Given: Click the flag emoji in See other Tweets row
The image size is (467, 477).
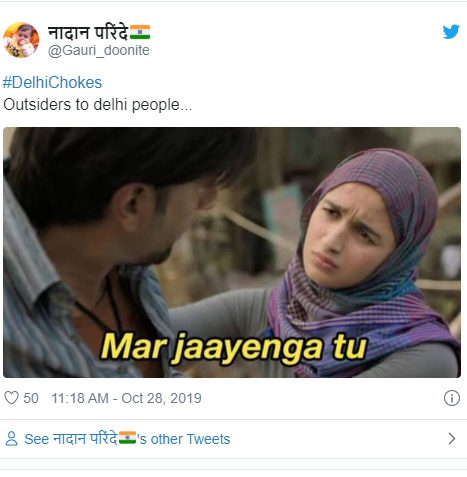Looking at the screenshot, I should [127, 438].
